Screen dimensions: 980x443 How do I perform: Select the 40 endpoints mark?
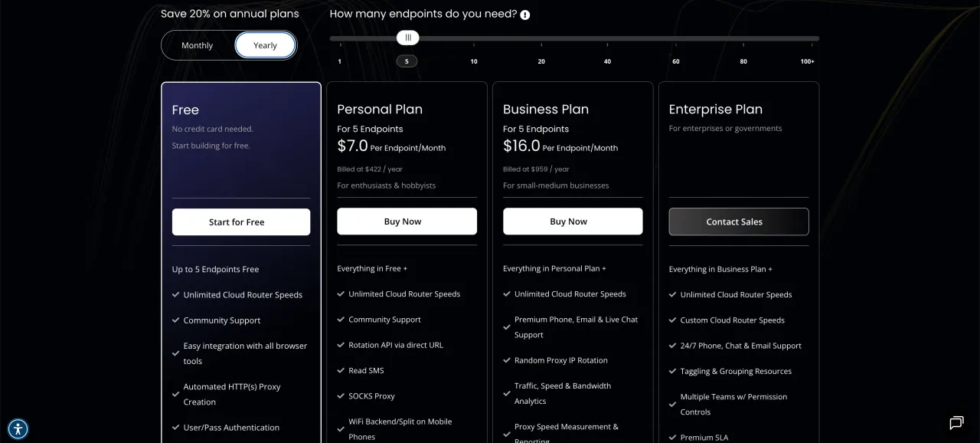tap(607, 61)
